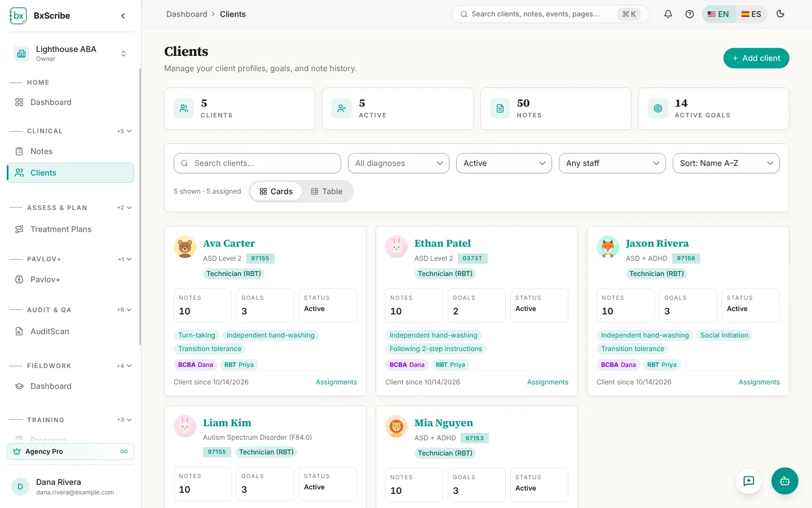This screenshot has height=508, width=812.
Task: Toggle dark mode moon icon
Action: coord(780,14)
